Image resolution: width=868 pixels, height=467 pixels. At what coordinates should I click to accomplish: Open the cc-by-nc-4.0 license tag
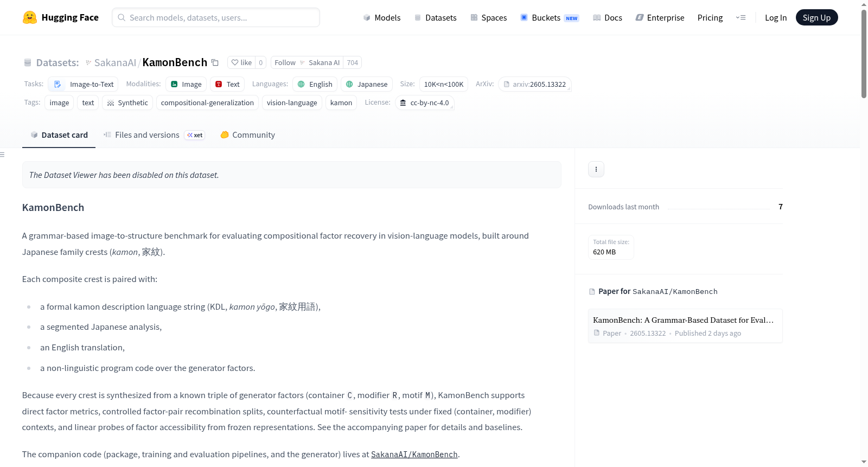tap(425, 103)
